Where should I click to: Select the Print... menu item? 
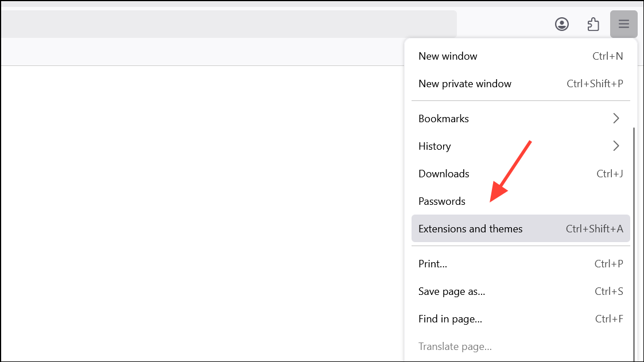[433, 264]
